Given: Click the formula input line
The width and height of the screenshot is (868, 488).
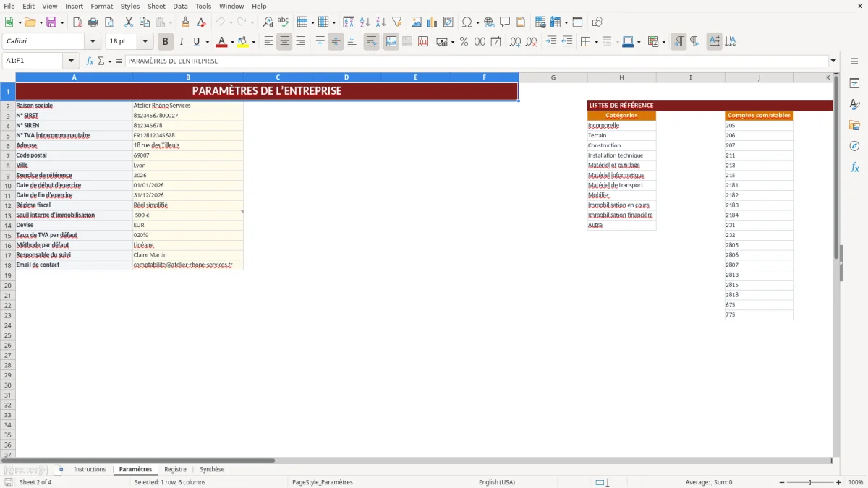Looking at the screenshot, I should (x=477, y=61).
